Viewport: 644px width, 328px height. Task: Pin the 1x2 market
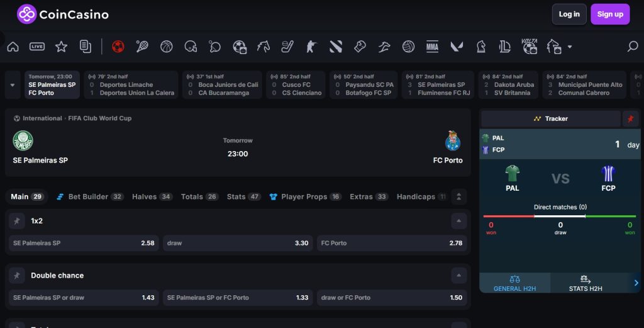(x=17, y=221)
